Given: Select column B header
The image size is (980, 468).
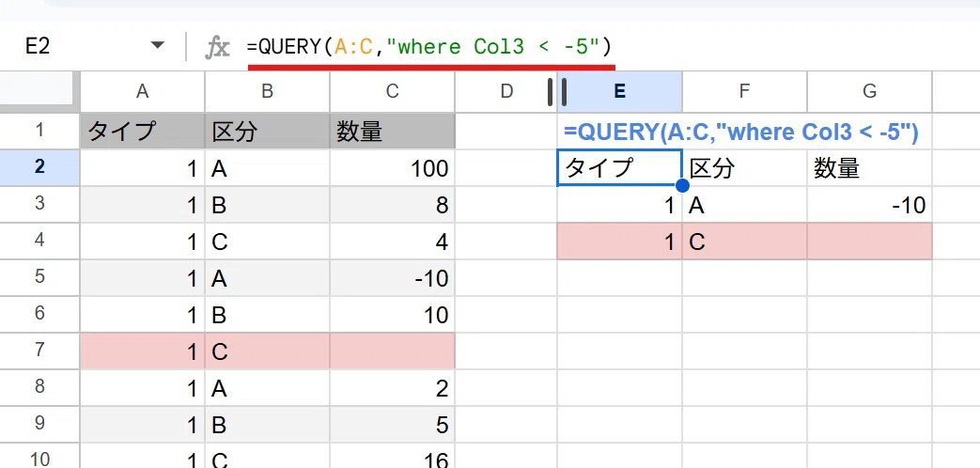Looking at the screenshot, I should tap(268, 92).
